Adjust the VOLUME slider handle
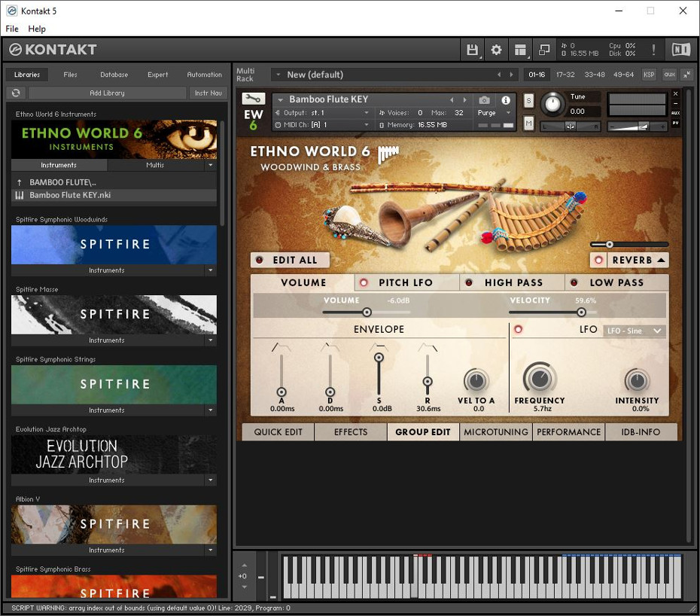This screenshot has width=700, height=616. pyautogui.click(x=367, y=313)
